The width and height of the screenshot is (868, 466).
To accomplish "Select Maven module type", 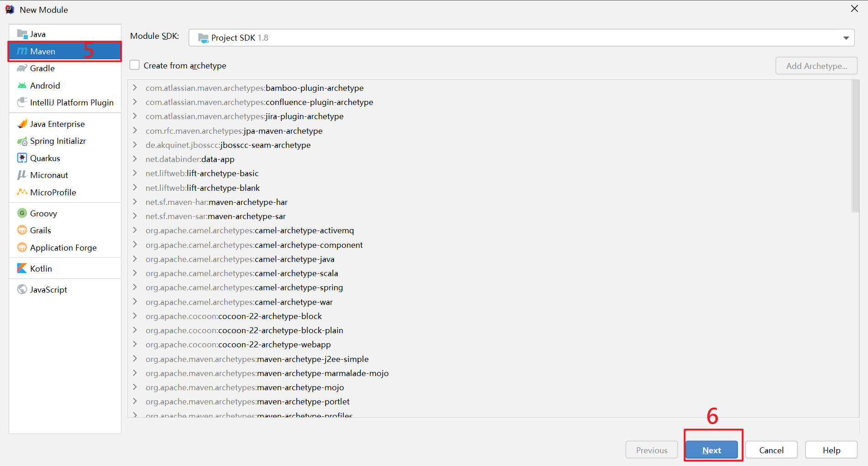I will click(x=65, y=51).
